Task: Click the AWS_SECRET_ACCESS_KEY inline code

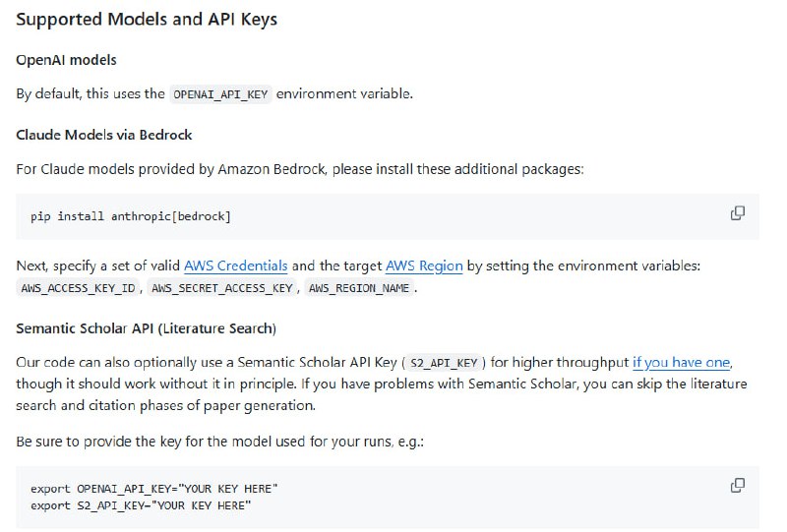Action: pos(222,288)
